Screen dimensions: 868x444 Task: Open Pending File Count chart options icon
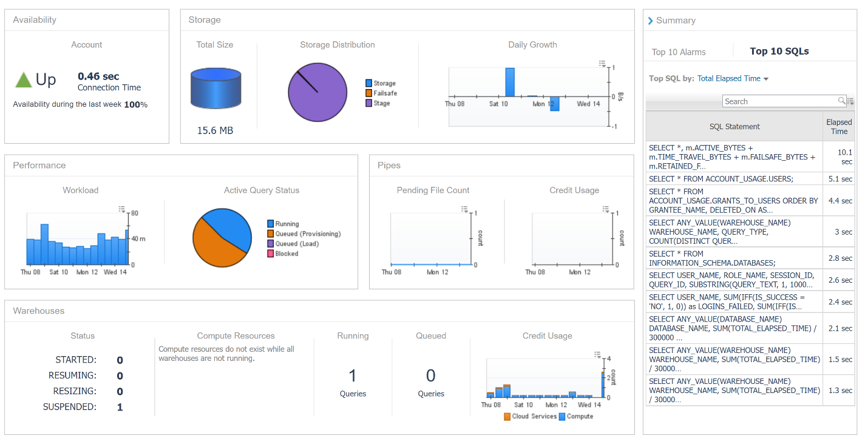[x=465, y=209]
